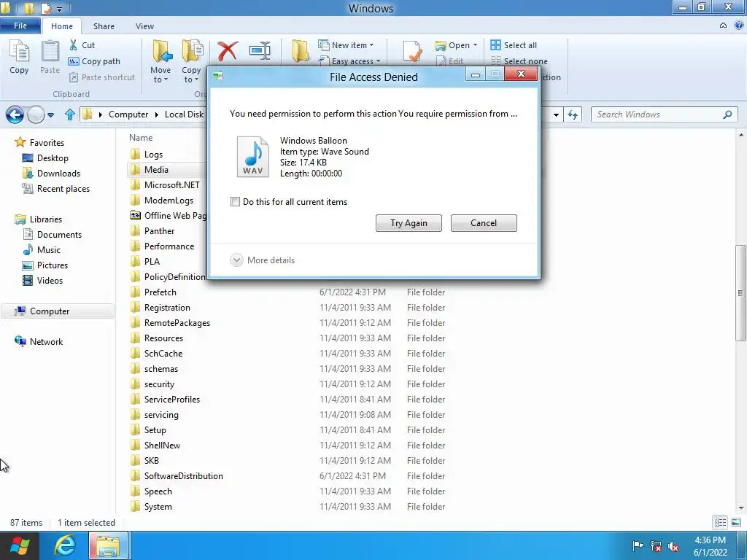Open Internet Explorer from the taskbar
The height and width of the screenshot is (560, 747).
tap(64, 545)
